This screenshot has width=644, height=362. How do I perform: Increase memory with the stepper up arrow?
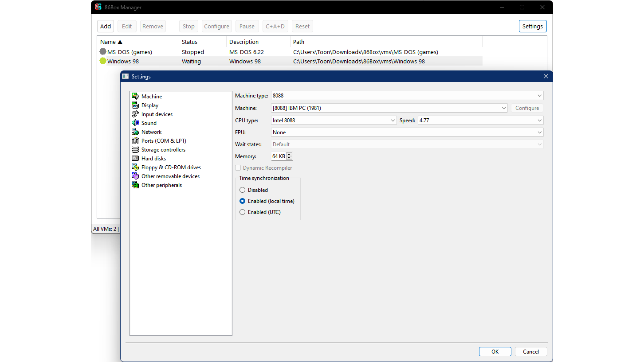point(289,154)
